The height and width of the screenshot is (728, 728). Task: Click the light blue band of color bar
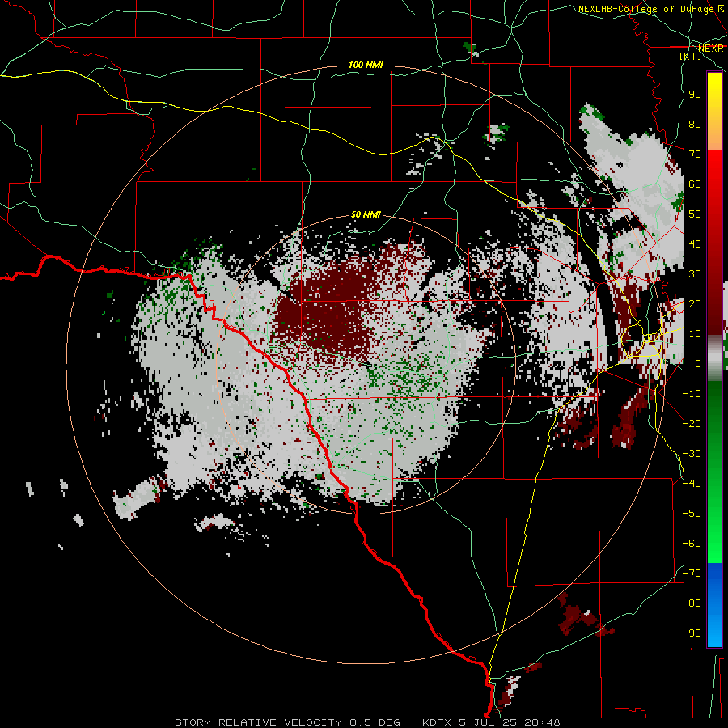[714, 629]
